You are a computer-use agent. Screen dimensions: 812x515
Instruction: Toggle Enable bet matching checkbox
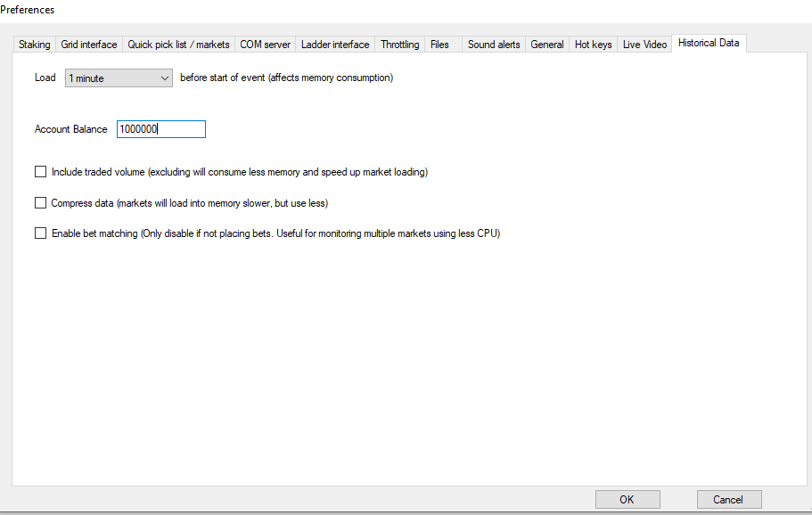click(x=40, y=233)
